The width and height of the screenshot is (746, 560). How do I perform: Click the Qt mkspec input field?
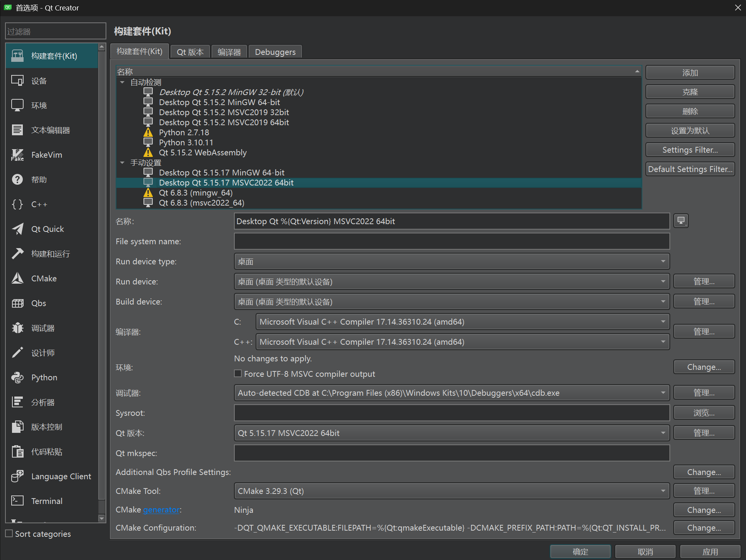point(452,453)
